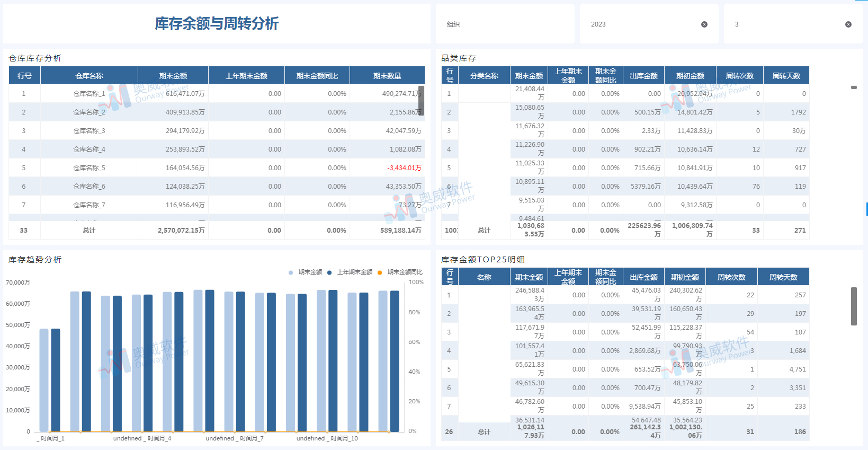The width and height of the screenshot is (868, 450).
Task: Click 分类名称 header in 品类库存 table
Action: [x=484, y=76]
